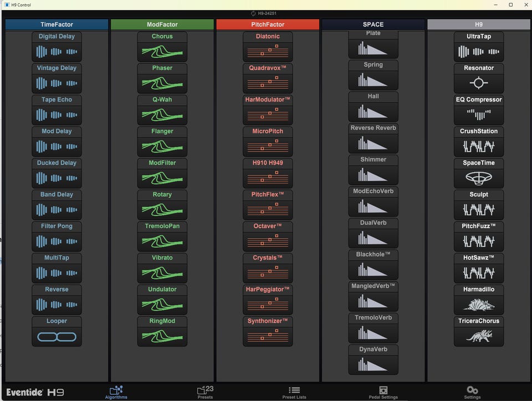Click the PitchFactor column header
This screenshot has height=401, width=532.
click(268, 24)
